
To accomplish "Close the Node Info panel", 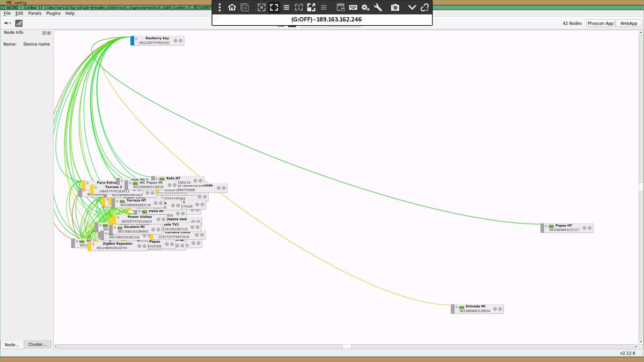I will tap(49, 33).
